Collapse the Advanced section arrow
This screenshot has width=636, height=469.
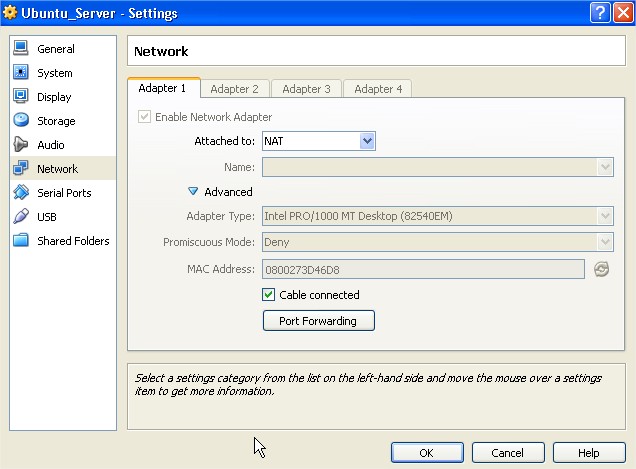pyautogui.click(x=193, y=192)
